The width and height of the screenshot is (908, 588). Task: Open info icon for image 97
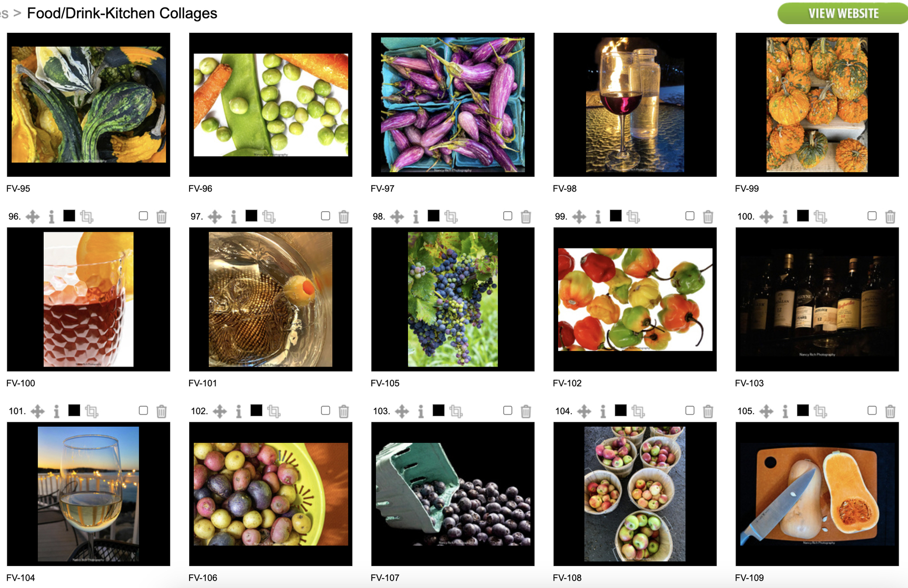click(234, 217)
